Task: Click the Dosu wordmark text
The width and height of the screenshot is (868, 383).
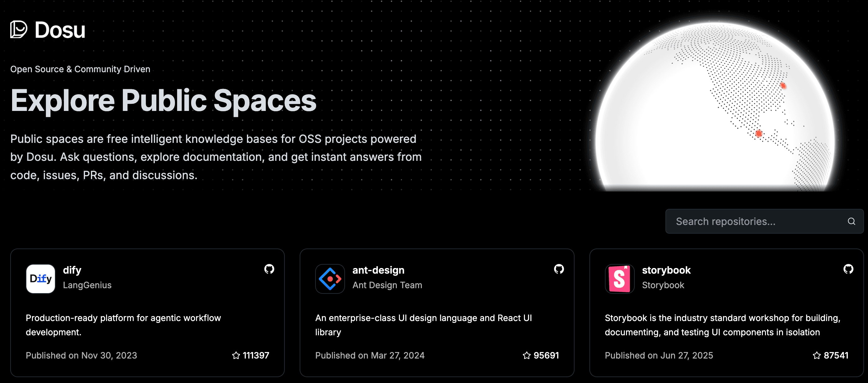Action: (60, 30)
